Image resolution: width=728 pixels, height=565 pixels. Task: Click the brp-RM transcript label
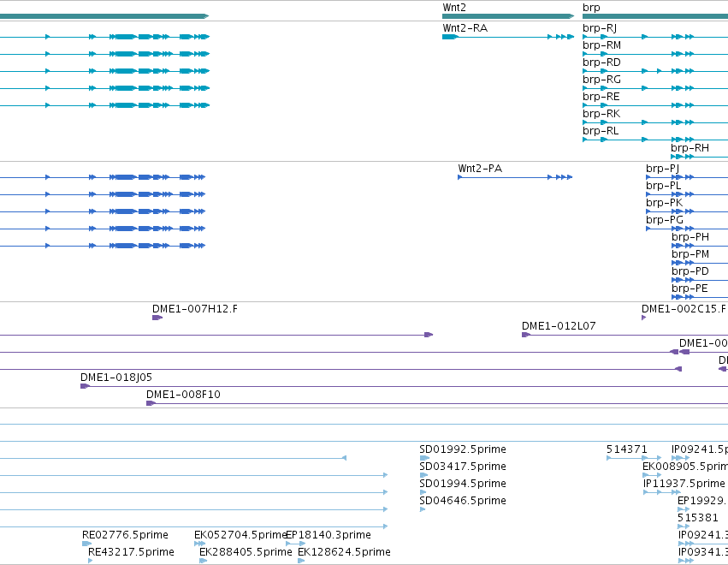(601, 45)
